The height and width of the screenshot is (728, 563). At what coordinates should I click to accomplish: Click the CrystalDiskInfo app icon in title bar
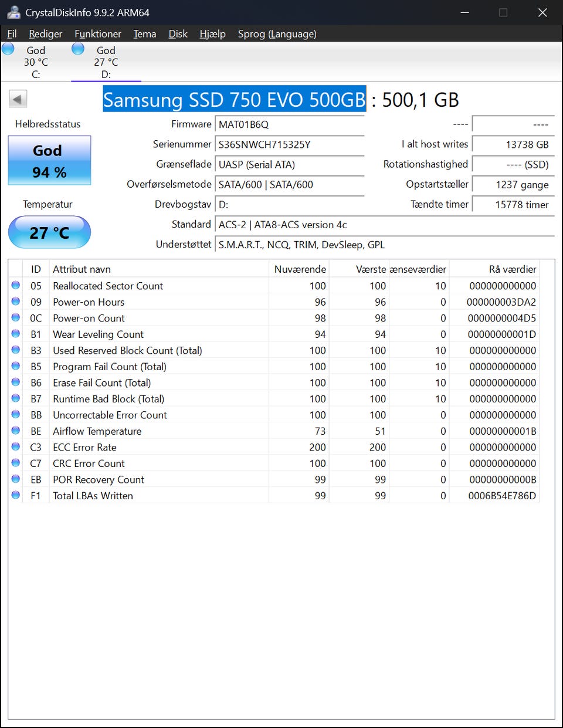point(13,12)
